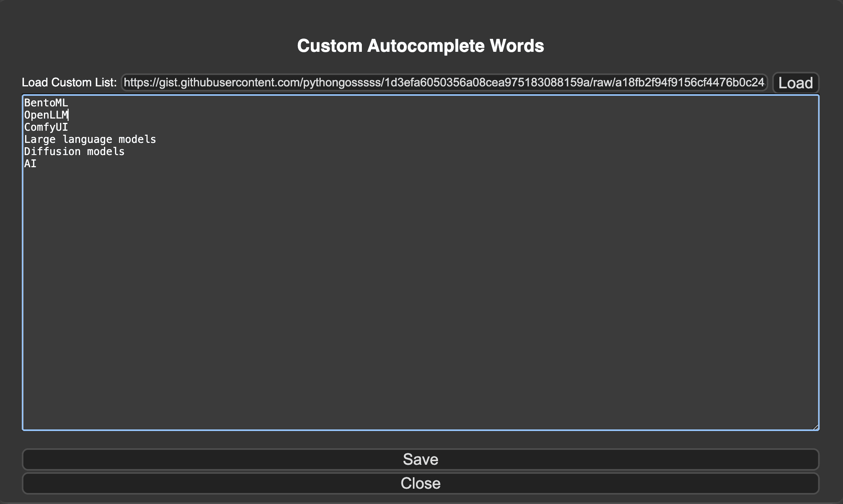Place cursor at end of the OpenLLM line
Viewport: 843px width, 504px height.
point(69,115)
